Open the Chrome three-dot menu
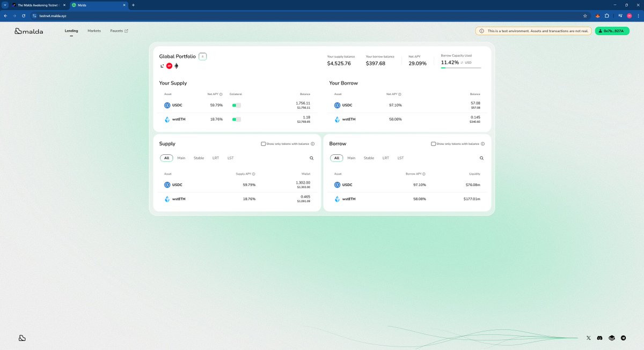This screenshot has width=644, height=350. coord(638,16)
